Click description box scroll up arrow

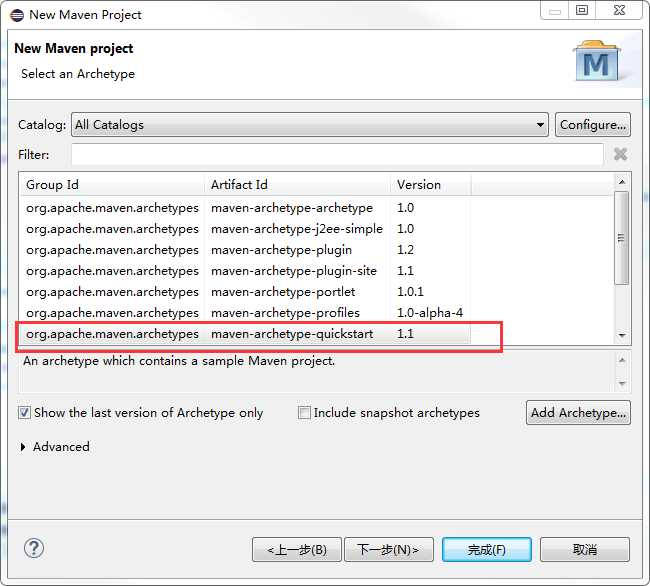point(622,360)
